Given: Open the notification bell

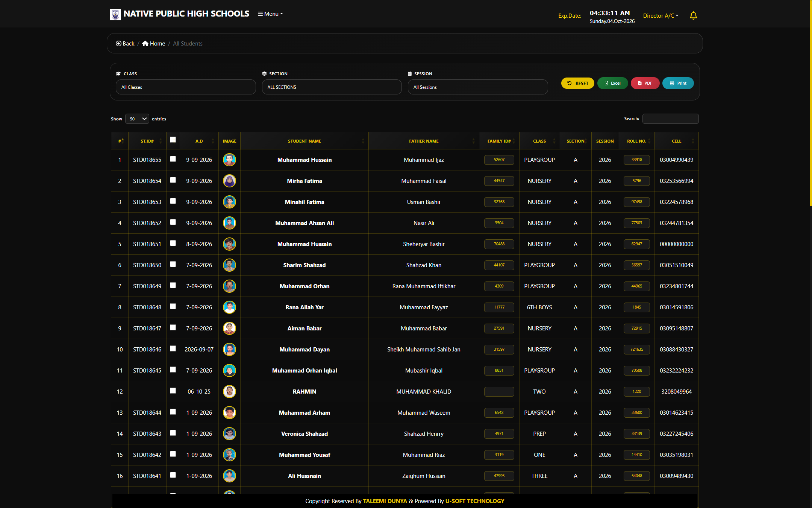Looking at the screenshot, I should click(693, 15).
